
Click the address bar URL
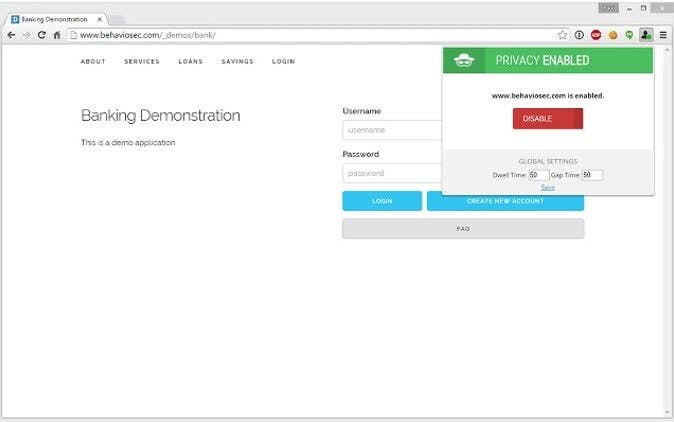click(148, 35)
